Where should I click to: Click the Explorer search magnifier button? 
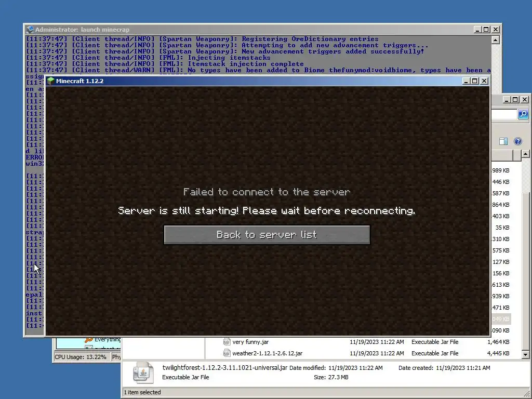coord(523,114)
